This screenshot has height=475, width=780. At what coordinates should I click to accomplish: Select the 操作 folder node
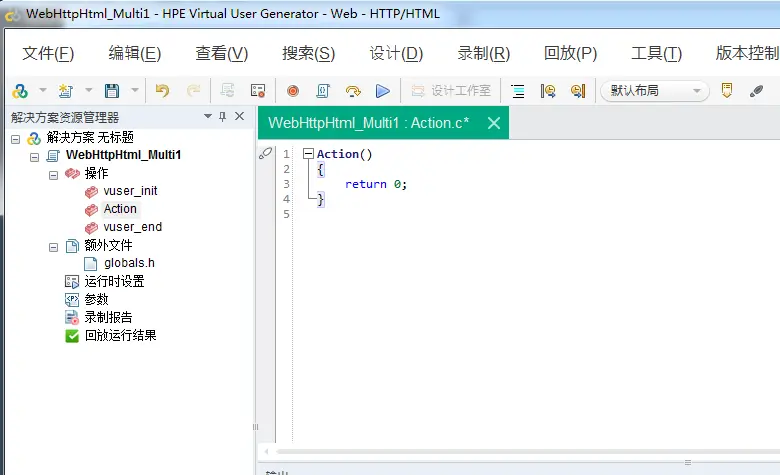click(x=96, y=173)
